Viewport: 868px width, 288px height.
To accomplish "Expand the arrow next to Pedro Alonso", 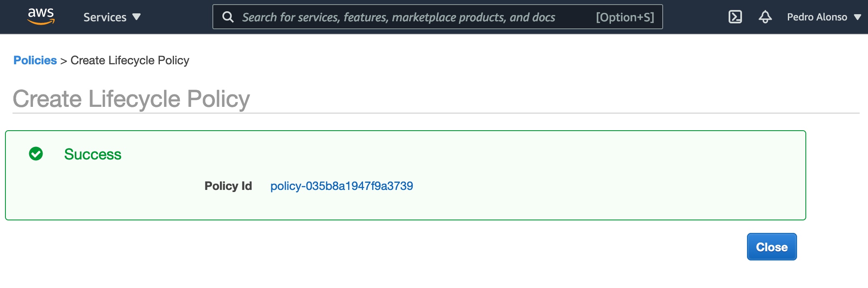I will pos(858,17).
